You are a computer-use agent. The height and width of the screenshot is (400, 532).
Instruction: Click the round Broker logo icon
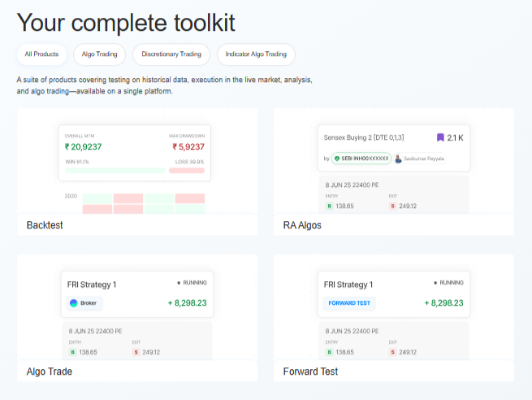tap(73, 303)
